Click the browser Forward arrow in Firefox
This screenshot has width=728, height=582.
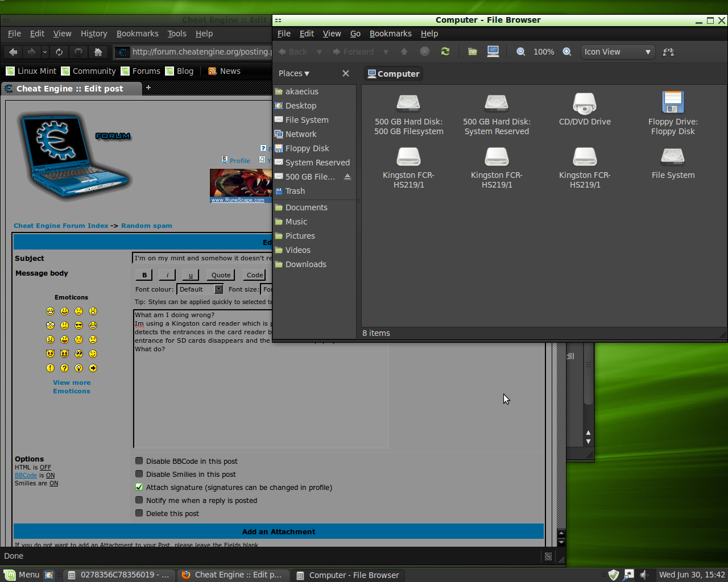[31, 52]
